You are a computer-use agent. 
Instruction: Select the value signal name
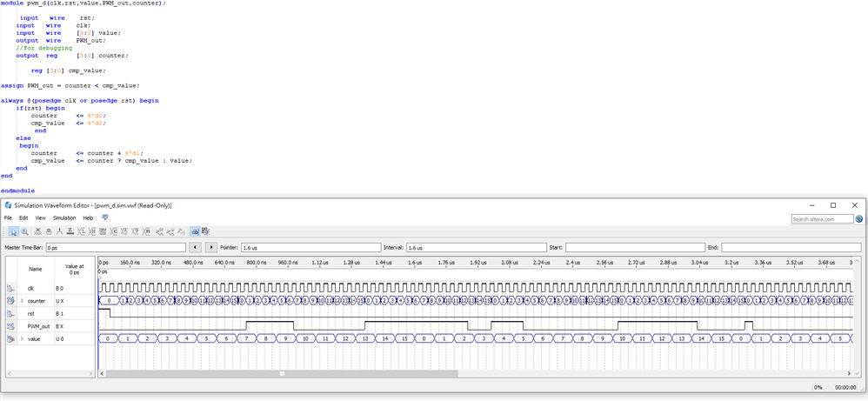tap(34, 339)
